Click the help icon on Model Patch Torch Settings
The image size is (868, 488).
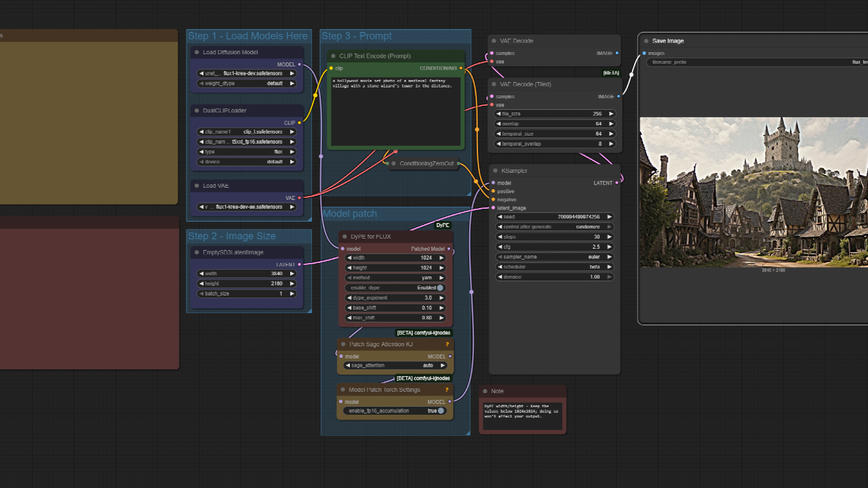pyautogui.click(x=447, y=390)
